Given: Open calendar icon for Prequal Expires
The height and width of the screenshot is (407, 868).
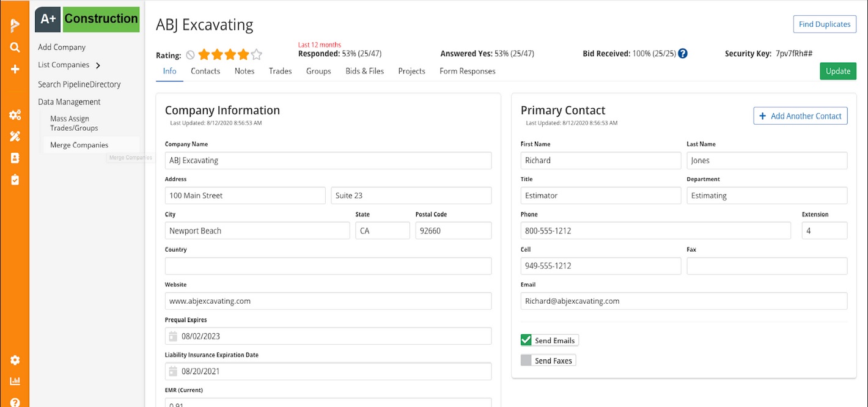Looking at the screenshot, I should [173, 336].
